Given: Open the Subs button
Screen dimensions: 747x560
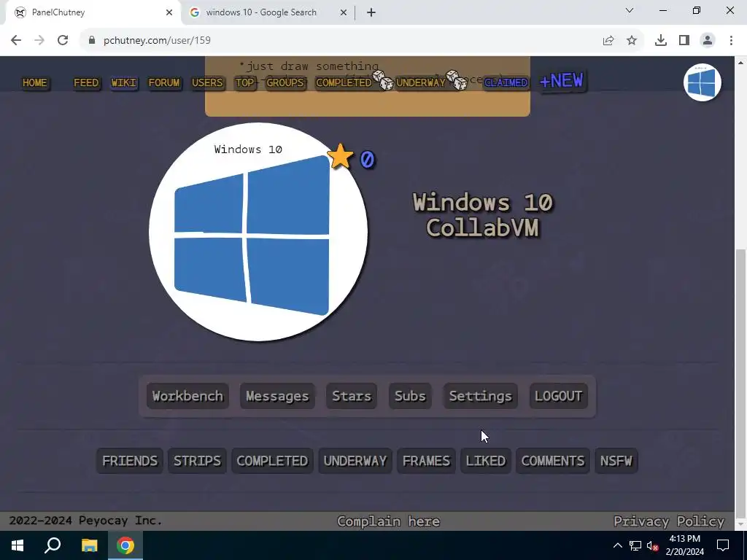Looking at the screenshot, I should point(410,396).
